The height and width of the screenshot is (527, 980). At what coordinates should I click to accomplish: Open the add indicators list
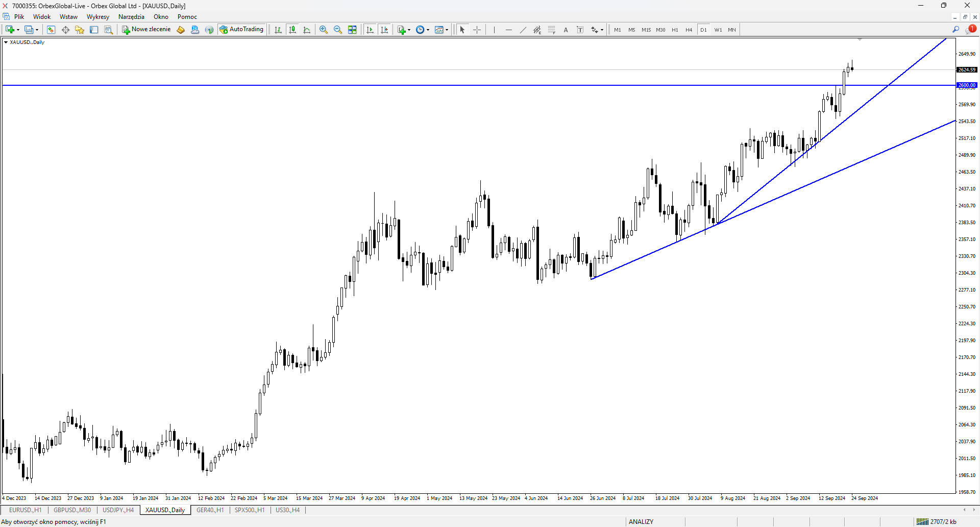coord(402,30)
